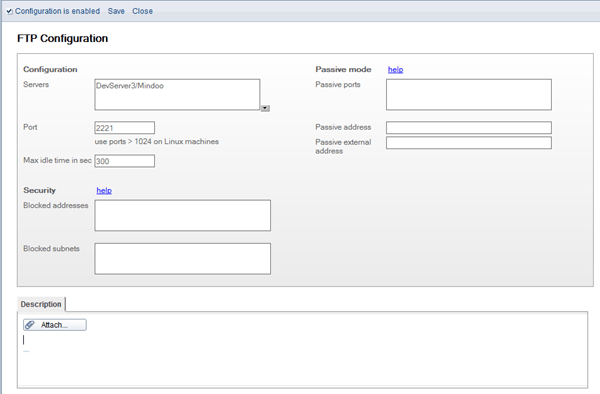Screen dimensions: 600x394
Task: Click the Passive external address label
Action: coord(343,147)
